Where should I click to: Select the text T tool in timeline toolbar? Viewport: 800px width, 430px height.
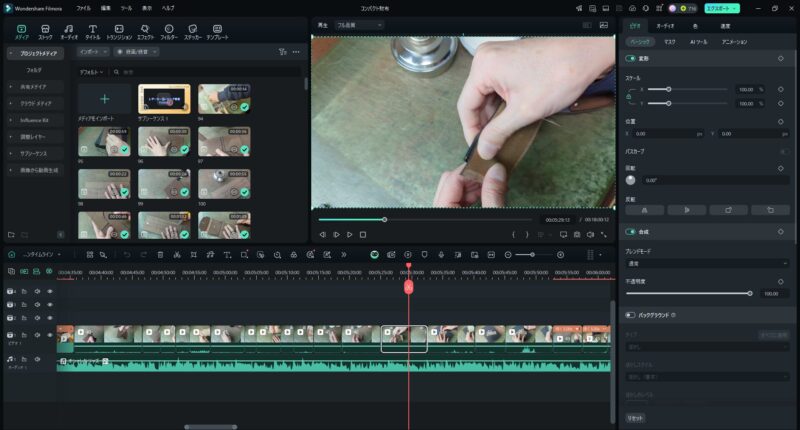tap(227, 255)
